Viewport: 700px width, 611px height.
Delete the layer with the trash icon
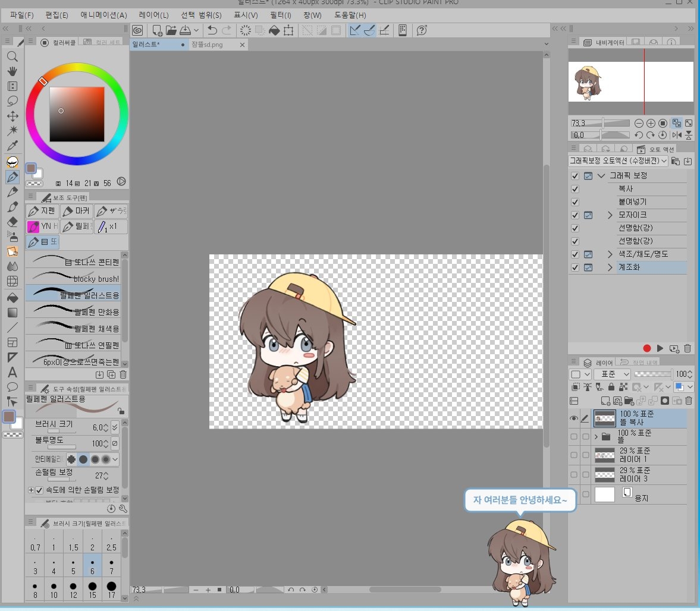point(689,402)
